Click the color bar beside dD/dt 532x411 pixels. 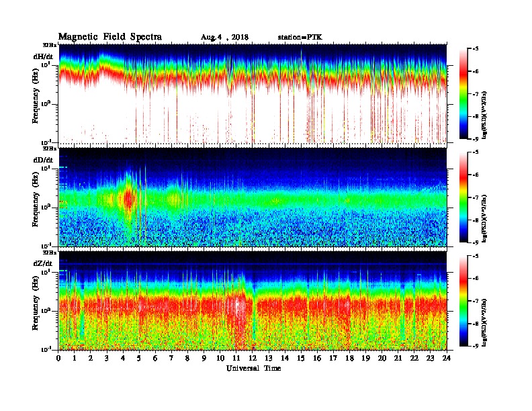(x=463, y=197)
